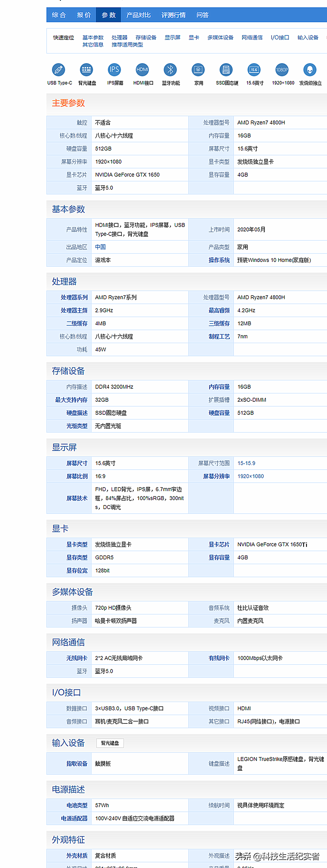Image resolution: width=327 pixels, height=868 pixels.
Task: Click the 处理器主频 label link
Action: click(74, 310)
